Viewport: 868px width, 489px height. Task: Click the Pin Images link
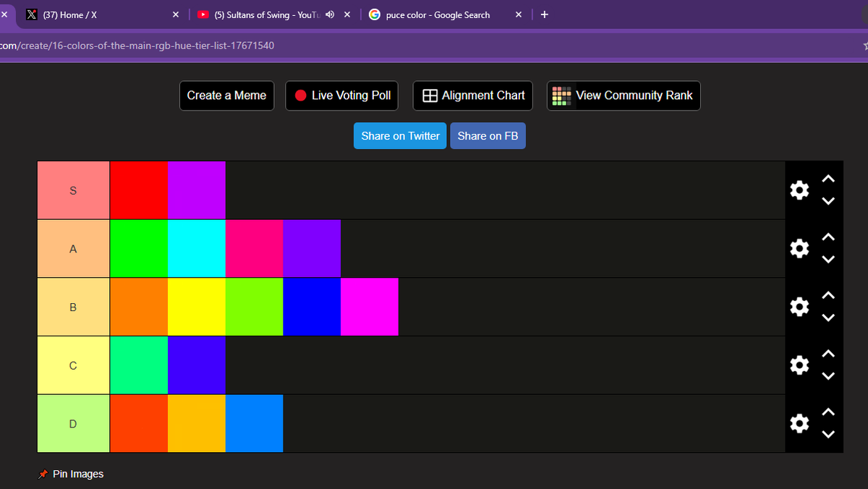pos(71,474)
